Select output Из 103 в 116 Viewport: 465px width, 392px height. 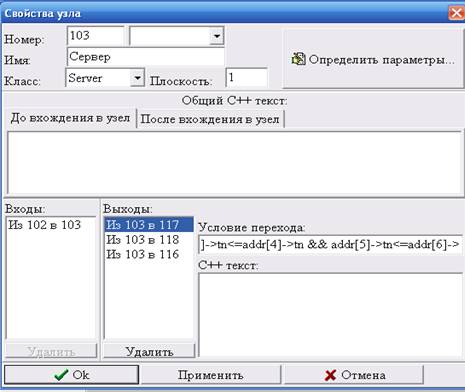click(x=149, y=254)
